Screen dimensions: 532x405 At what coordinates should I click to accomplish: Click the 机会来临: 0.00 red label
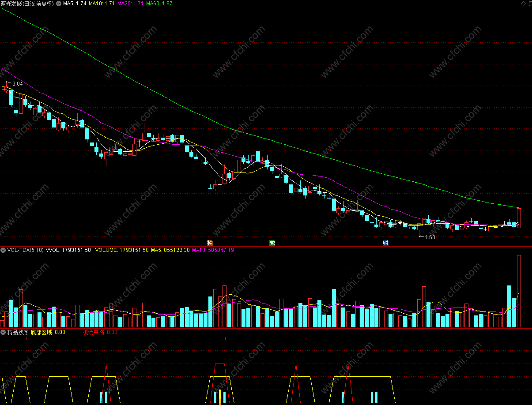pos(100,332)
